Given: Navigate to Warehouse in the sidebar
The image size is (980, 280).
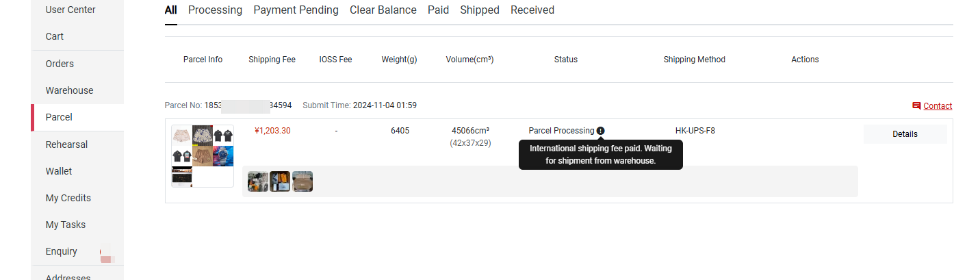Looking at the screenshot, I should coord(69,90).
